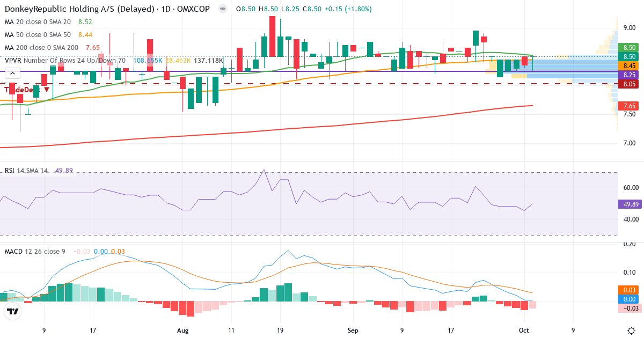Screen dimensions: 644x338
Task: Collapse the indicator legend with the chevron button
Action: [x=12, y=74]
